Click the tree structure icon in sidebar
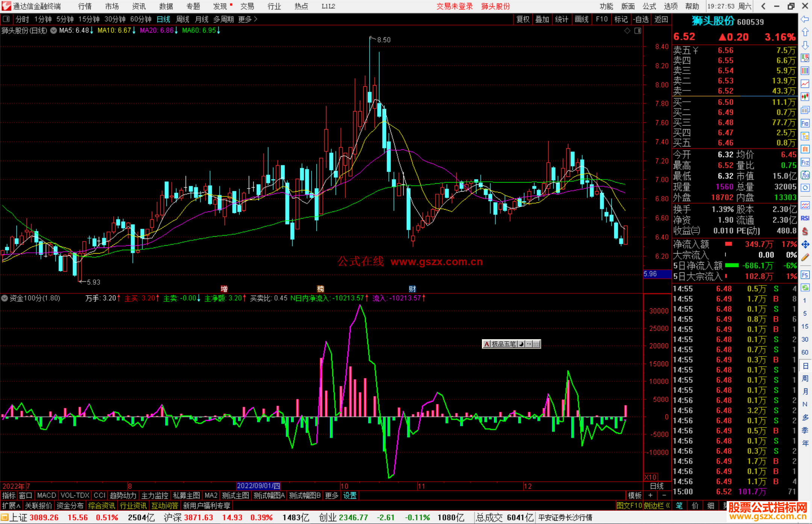 coord(805,136)
